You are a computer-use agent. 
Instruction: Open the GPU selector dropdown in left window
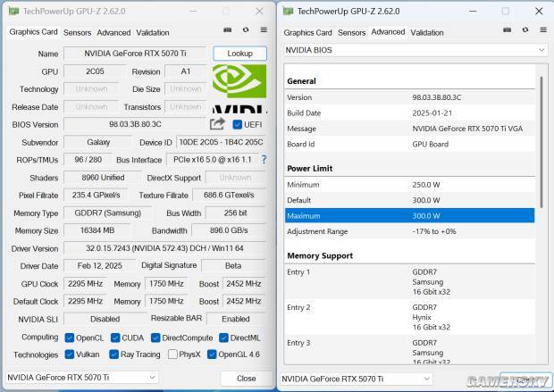81,377
